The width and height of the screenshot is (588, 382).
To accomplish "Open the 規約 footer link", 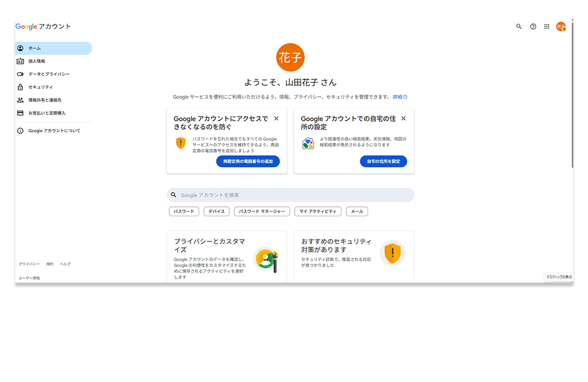I will tap(50, 264).
